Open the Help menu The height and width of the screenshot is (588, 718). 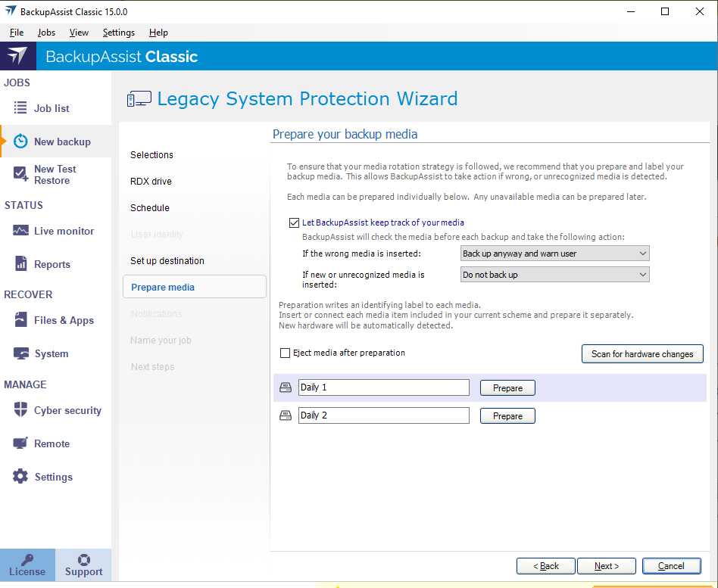[158, 33]
